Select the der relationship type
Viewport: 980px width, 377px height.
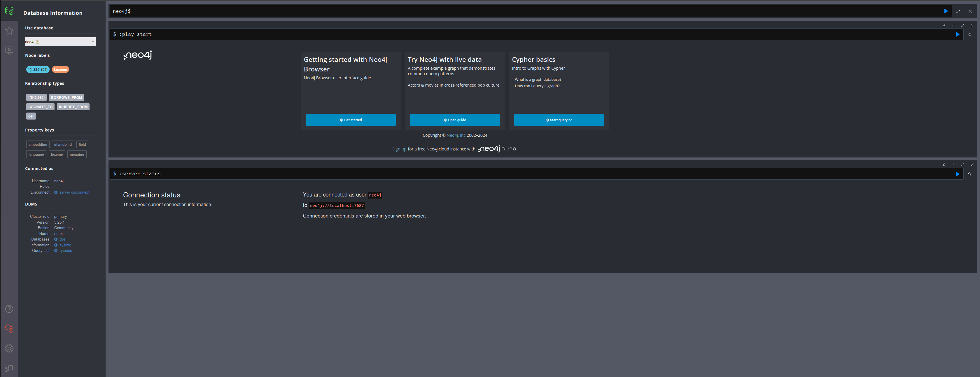31,116
